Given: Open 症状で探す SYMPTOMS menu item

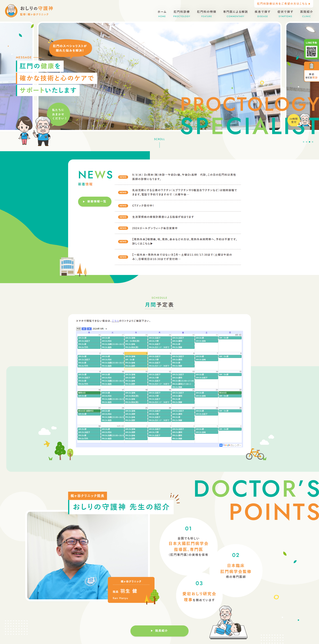Looking at the screenshot, I should 285,14.
